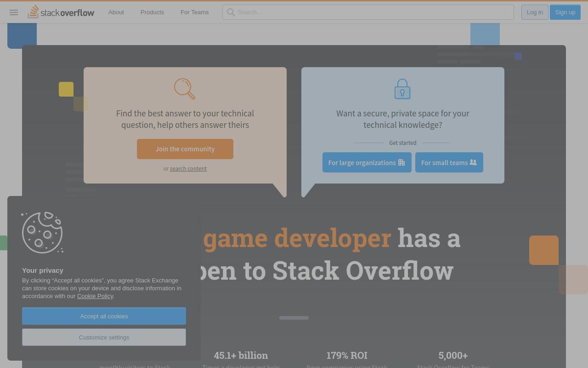The image size is (588, 368).
Task: Open the For Teams menu item
Action: tap(194, 12)
